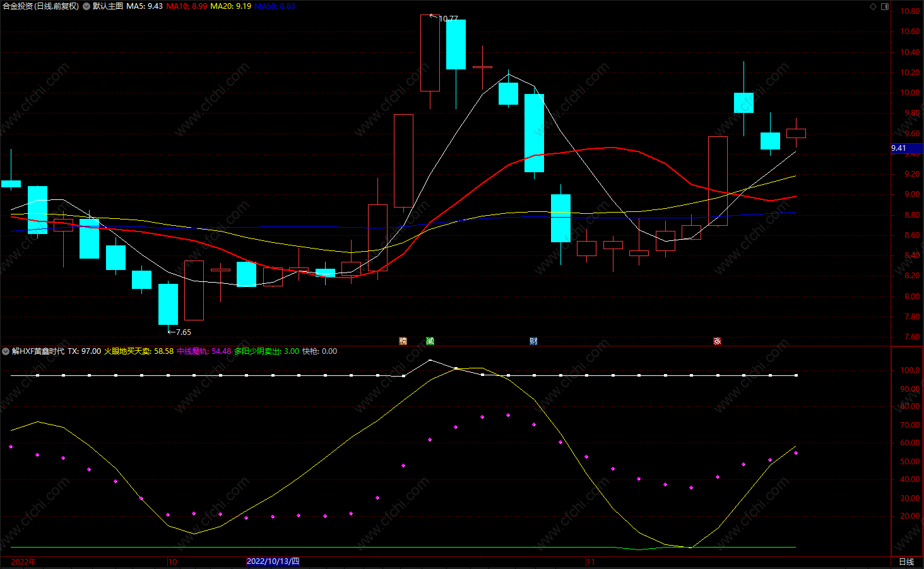The image size is (924, 569).
Task: Click the 9.41 current price tag
Action: click(x=906, y=148)
